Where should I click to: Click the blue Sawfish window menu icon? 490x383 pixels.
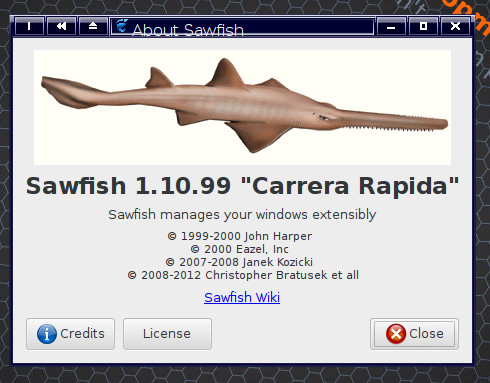pos(122,26)
